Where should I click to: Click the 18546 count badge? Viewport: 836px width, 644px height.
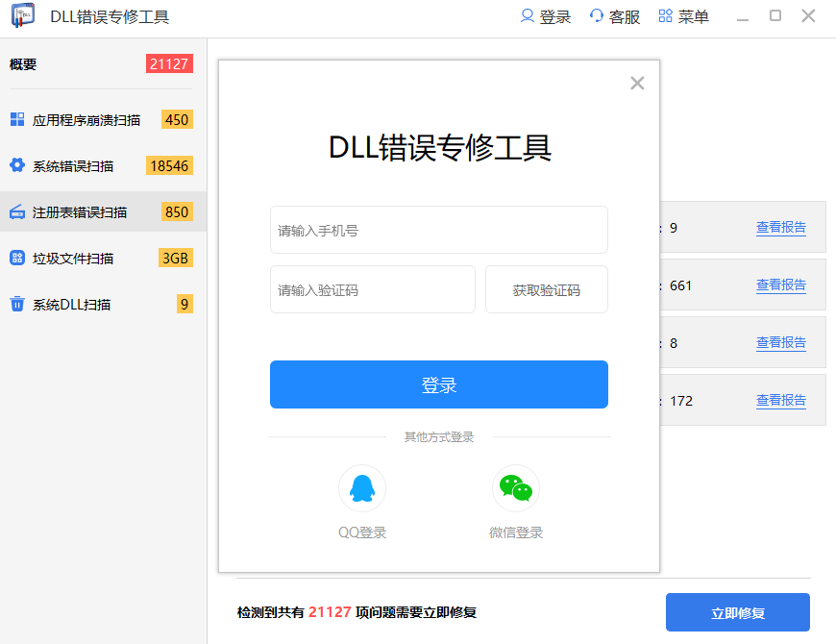[x=169, y=165]
